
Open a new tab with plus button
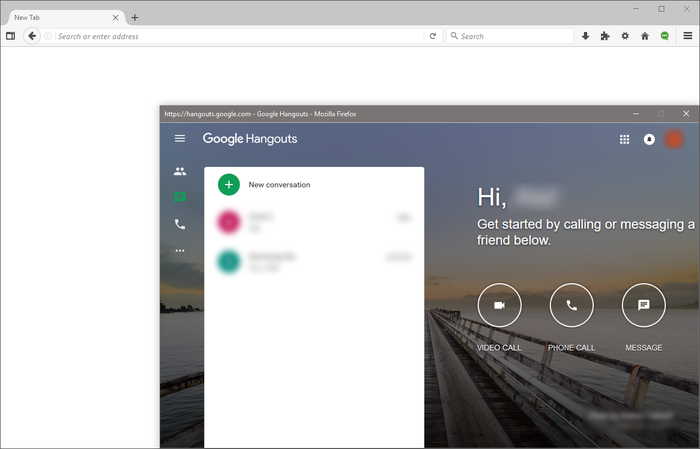pos(135,18)
